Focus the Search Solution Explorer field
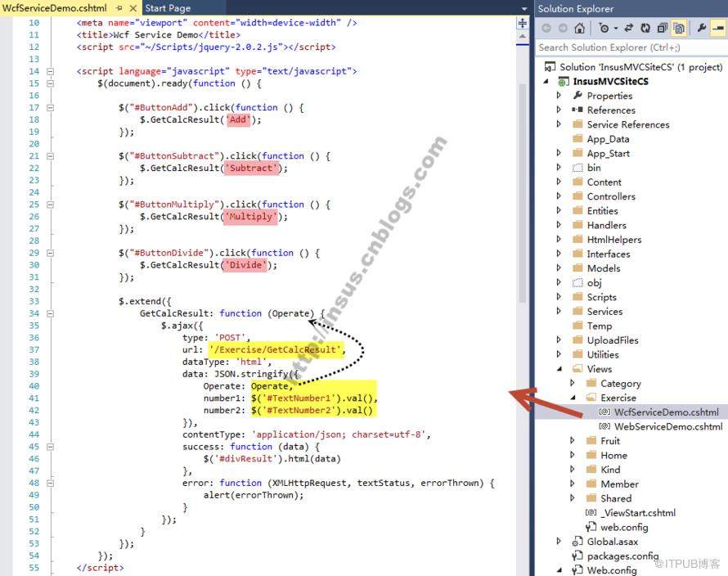The height and width of the screenshot is (576, 728). coord(631,47)
